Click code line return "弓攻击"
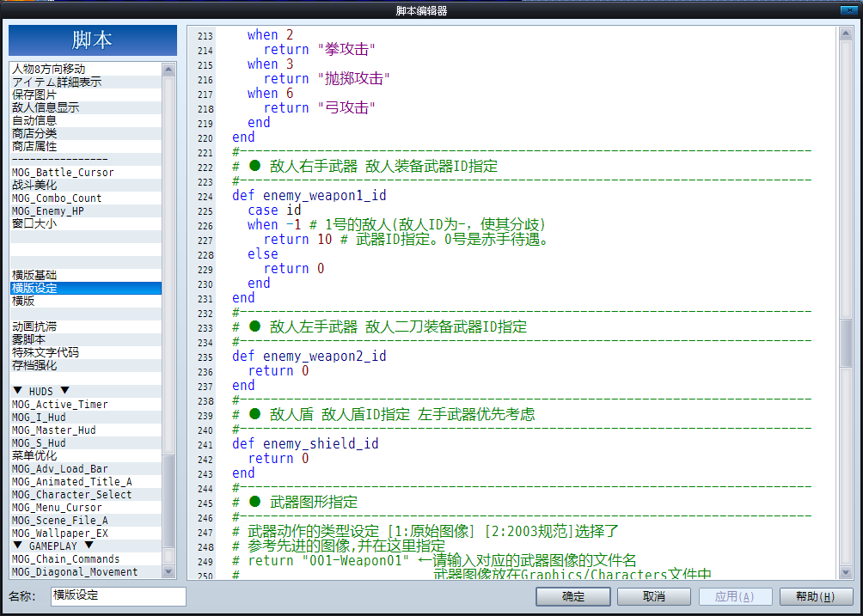The image size is (863, 616). point(319,107)
